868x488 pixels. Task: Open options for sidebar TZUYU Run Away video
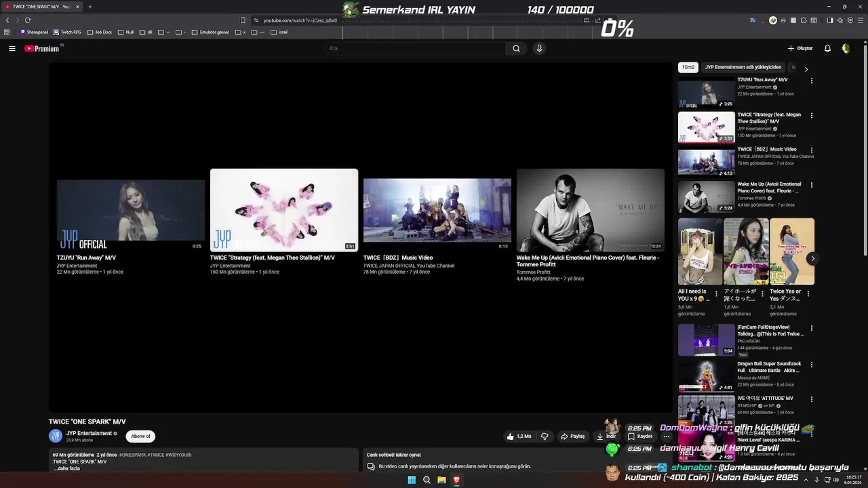coord(811,81)
